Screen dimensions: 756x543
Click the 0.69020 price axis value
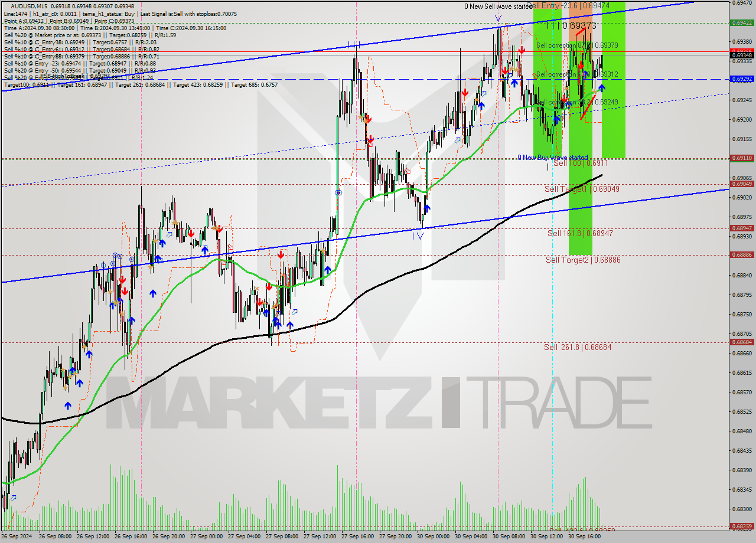coord(742,198)
